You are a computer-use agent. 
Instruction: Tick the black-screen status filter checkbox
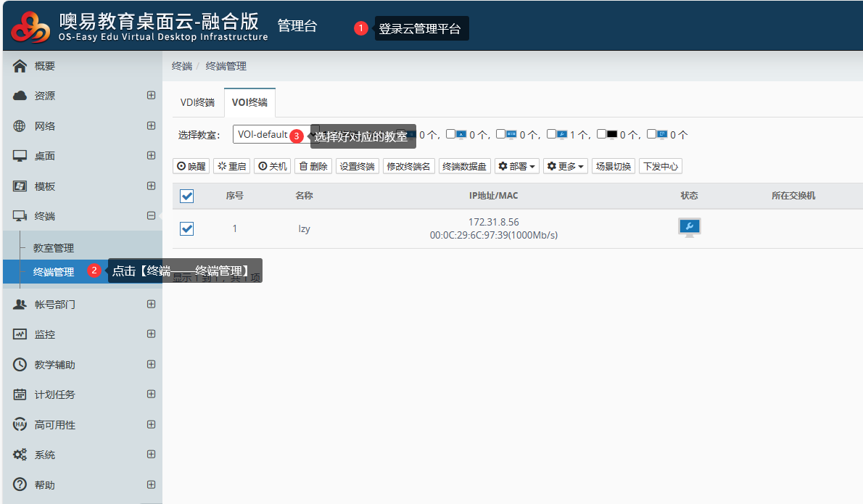point(601,134)
